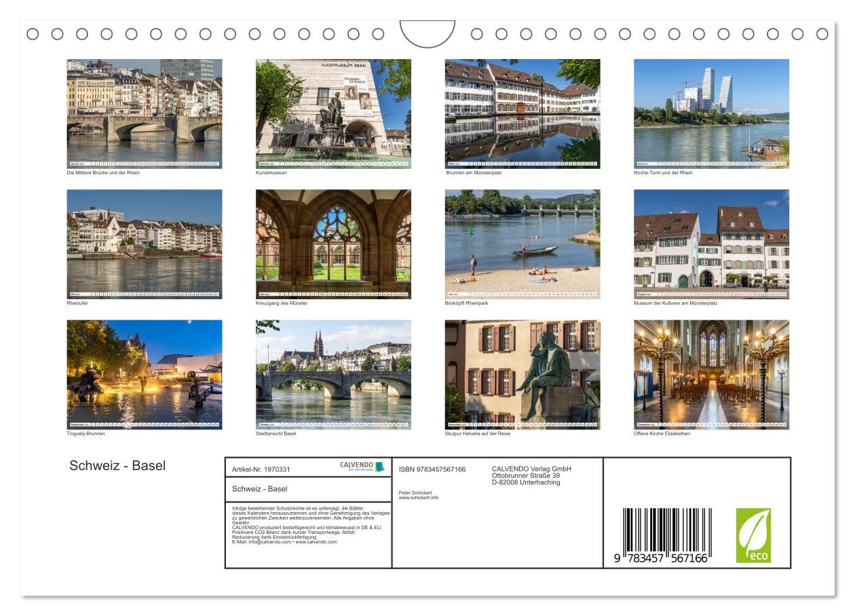Click the green eco leaf icon

point(753,535)
